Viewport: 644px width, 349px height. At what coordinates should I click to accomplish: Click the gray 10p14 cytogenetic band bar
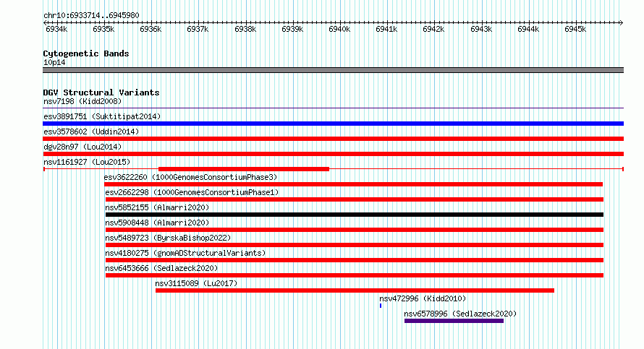(333, 70)
